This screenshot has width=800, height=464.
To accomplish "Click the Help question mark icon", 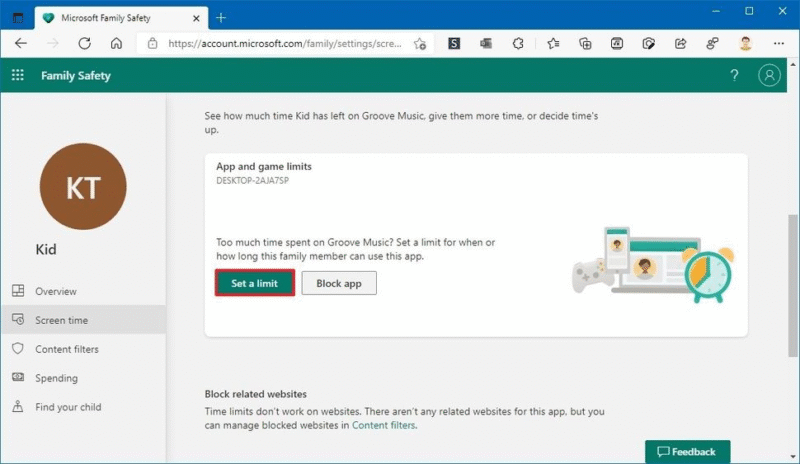I will point(734,75).
